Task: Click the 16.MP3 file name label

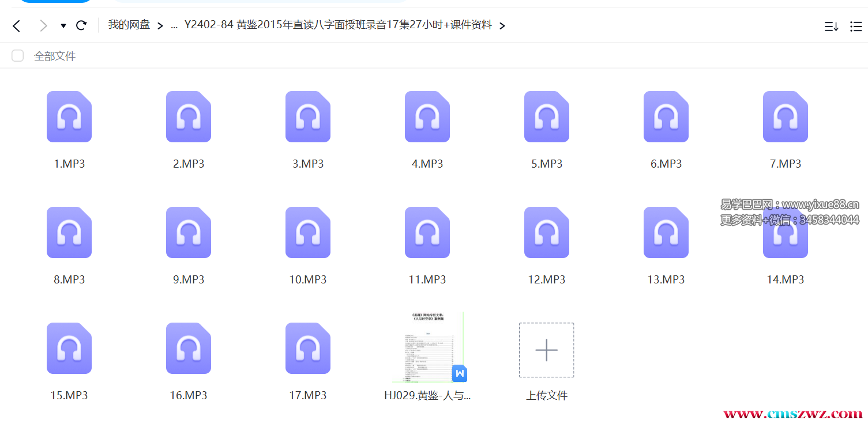Action: tap(189, 395)
